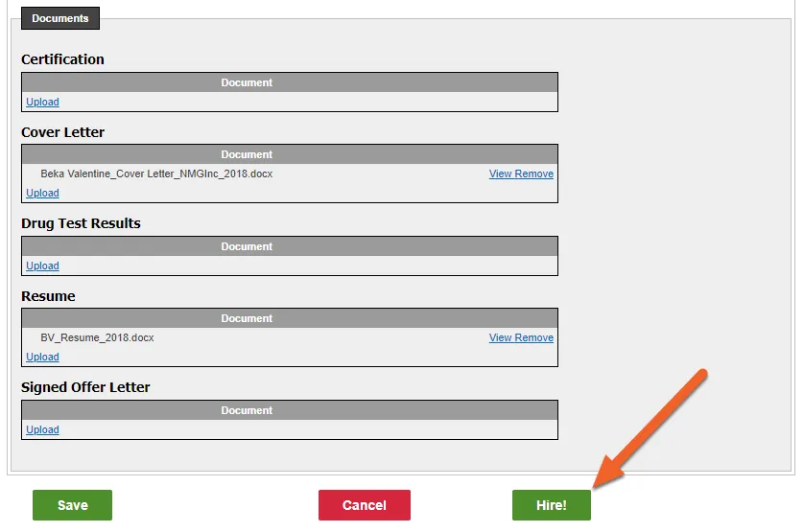Click the Drug Test Results heading

(81, 223)
